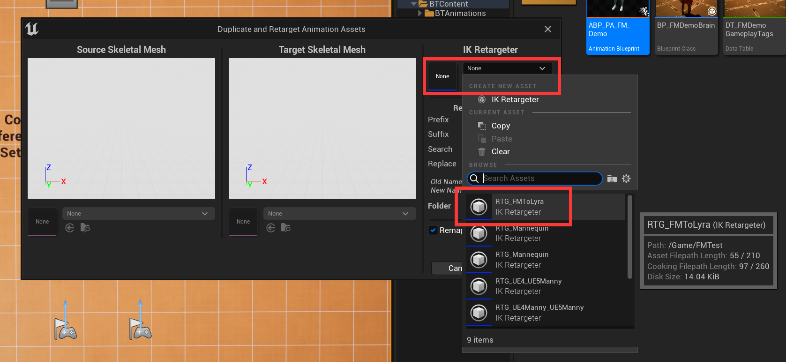Click the Source Skeletal Mesh preview viewport
This screenshot has height=362, width=786.
(121, 128)
